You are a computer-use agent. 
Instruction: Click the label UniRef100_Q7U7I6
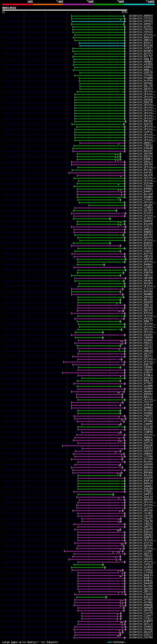tap(141, 543)
